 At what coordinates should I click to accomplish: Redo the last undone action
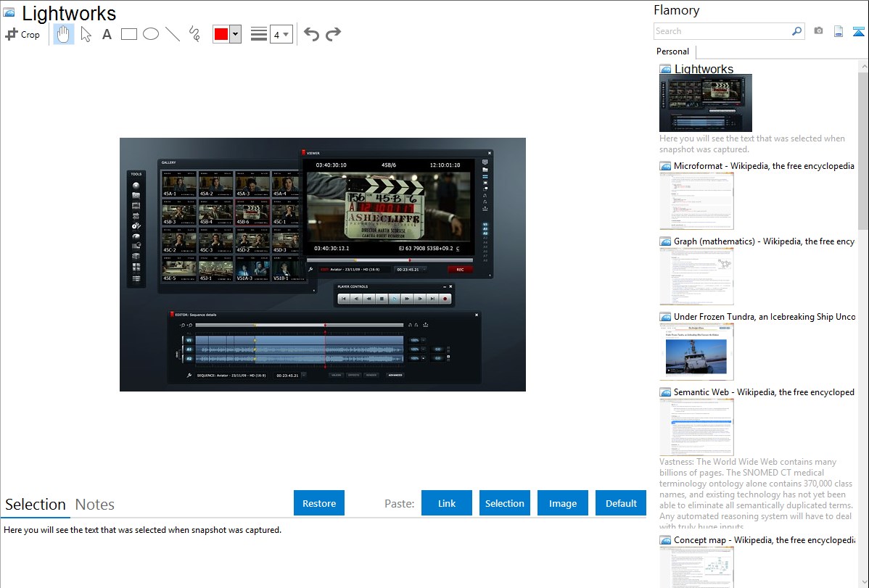pyautogui.click(x=333, y=34)
